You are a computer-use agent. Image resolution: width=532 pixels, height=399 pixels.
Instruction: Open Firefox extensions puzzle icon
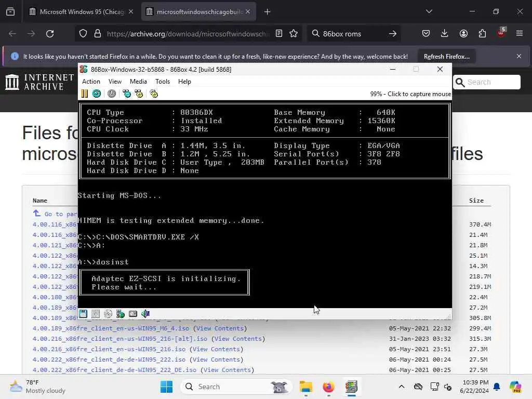pyautogui.click(x=482, y=33)
